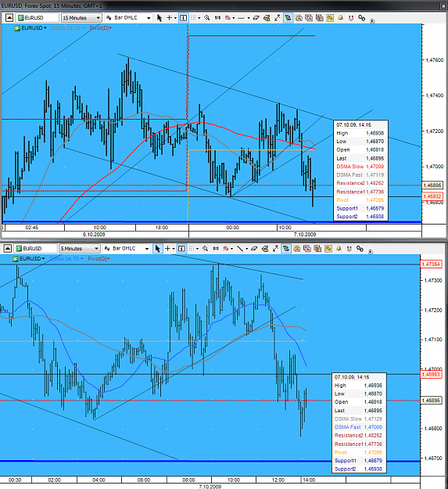Screen dimensions: 448x489
Task: Open the EURUSD legend menu in the 5 Minutes chart
Action: pyautogui.click(x=29, y=258)
